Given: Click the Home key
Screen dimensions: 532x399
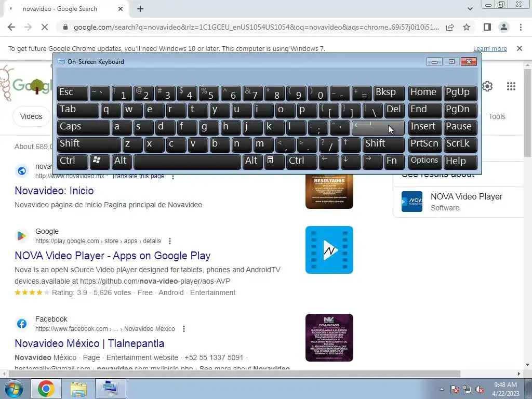Looking at the screenshot, I should coord(425,94).
